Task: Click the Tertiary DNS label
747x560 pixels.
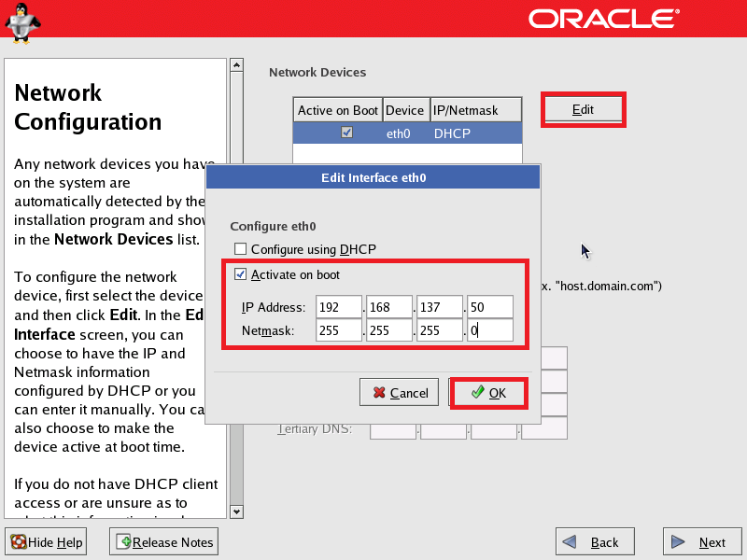Action: point(315,429)
